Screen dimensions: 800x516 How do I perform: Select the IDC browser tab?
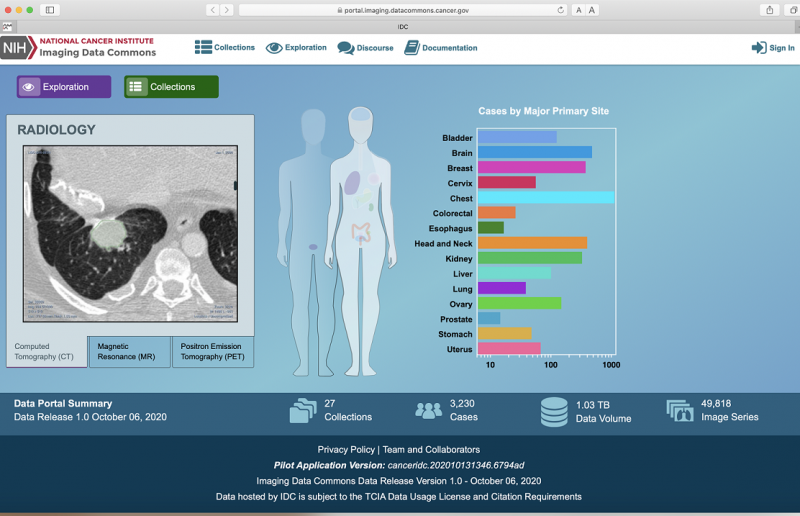[x=403, y=27]
